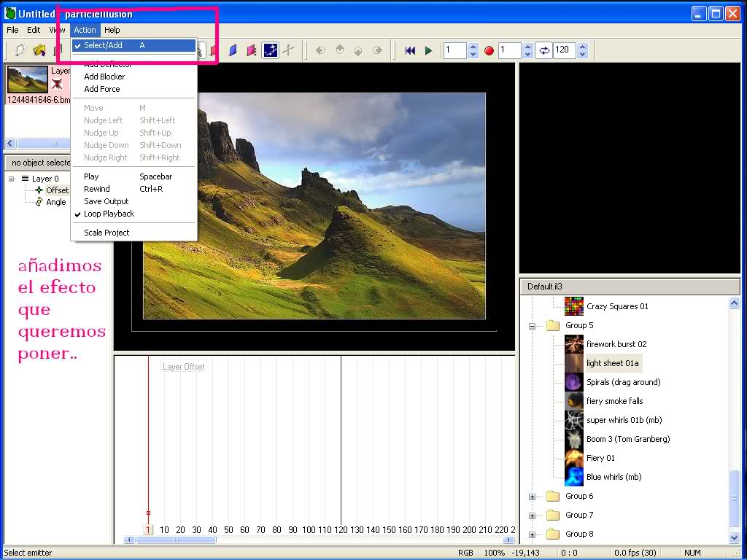Click the pink dotted-sheet toolbar icon
The height and width of the screenshot is (560, 747).
pos(252,50)
